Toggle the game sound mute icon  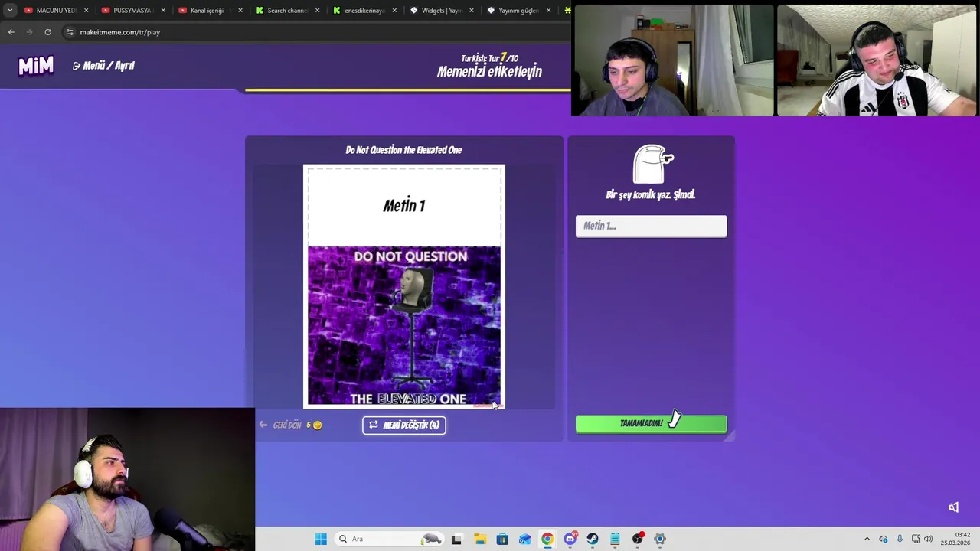point(953,507)
